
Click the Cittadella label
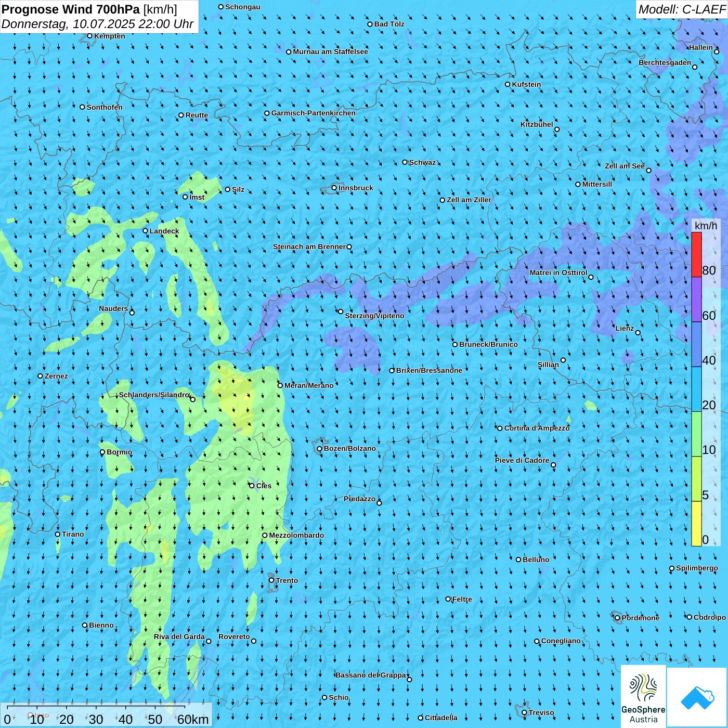coord(441,718)
